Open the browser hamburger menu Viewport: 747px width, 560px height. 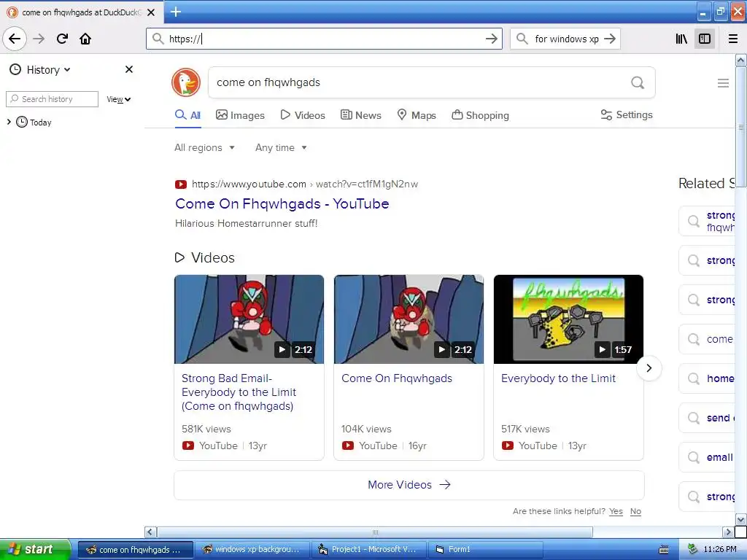(x=733, y=39)
